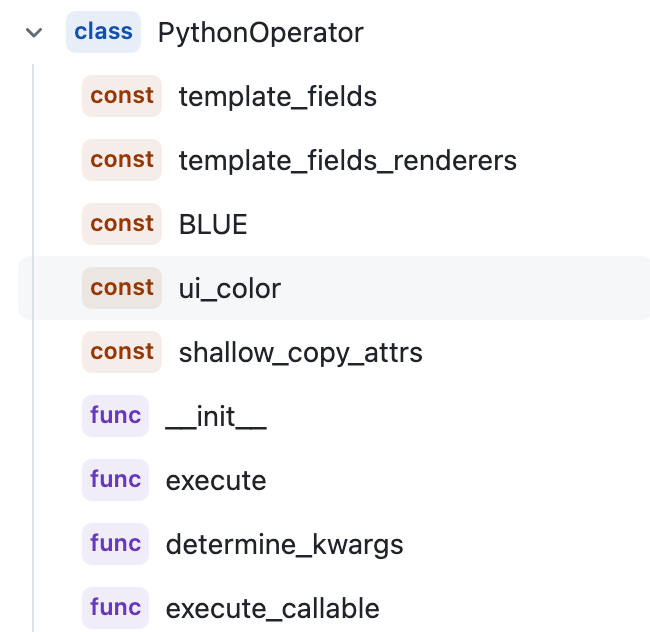Click the func badge beside execute
This screenshot has height=632, width=650.
point(115,480)
